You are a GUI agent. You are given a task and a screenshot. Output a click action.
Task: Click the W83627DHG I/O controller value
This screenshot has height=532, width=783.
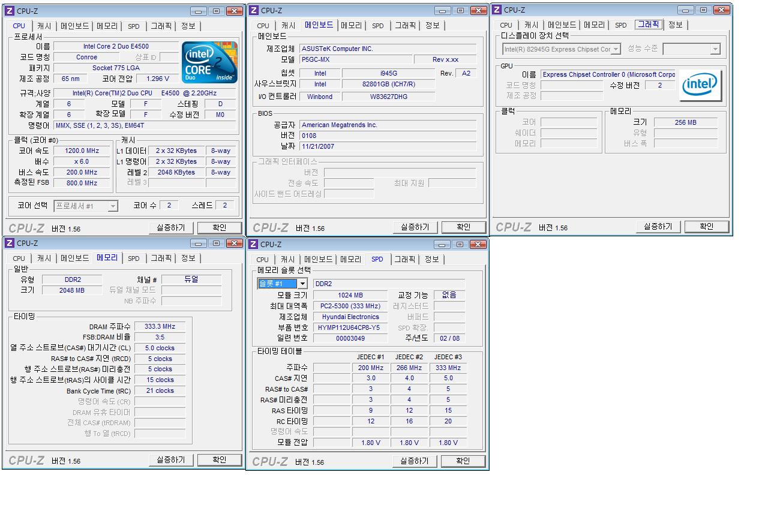point(389,96)
